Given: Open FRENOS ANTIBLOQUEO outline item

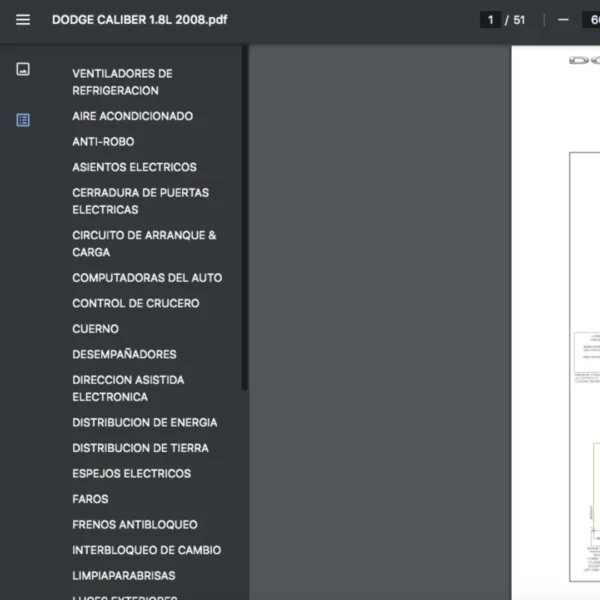Looking at the screenshot, I should [135, 525].
